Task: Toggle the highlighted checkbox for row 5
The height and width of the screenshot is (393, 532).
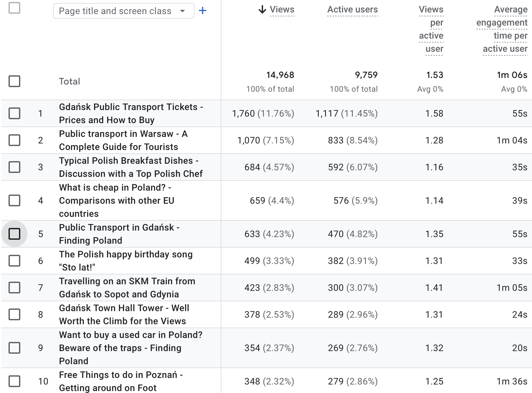Action: tap(14, 234)
